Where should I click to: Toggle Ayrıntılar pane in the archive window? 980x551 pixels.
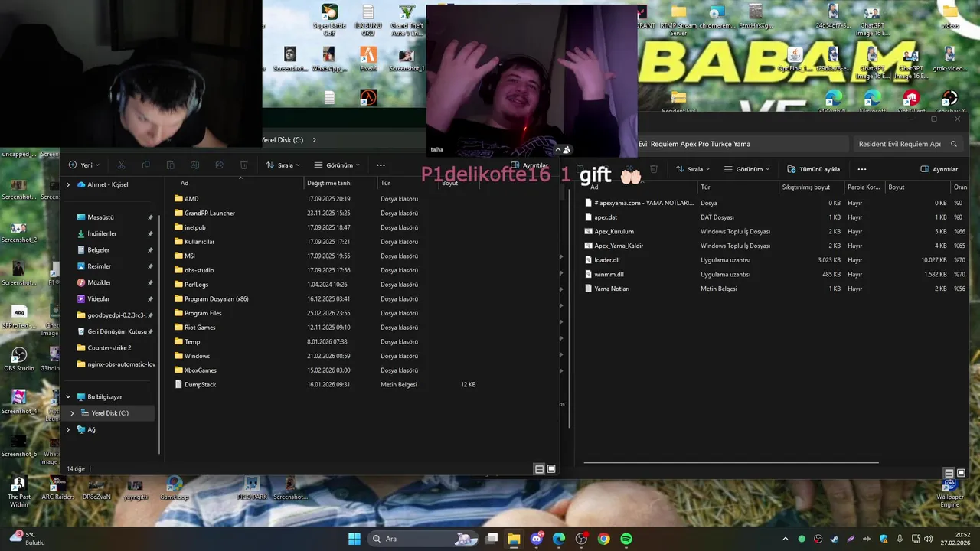point(939,169)
